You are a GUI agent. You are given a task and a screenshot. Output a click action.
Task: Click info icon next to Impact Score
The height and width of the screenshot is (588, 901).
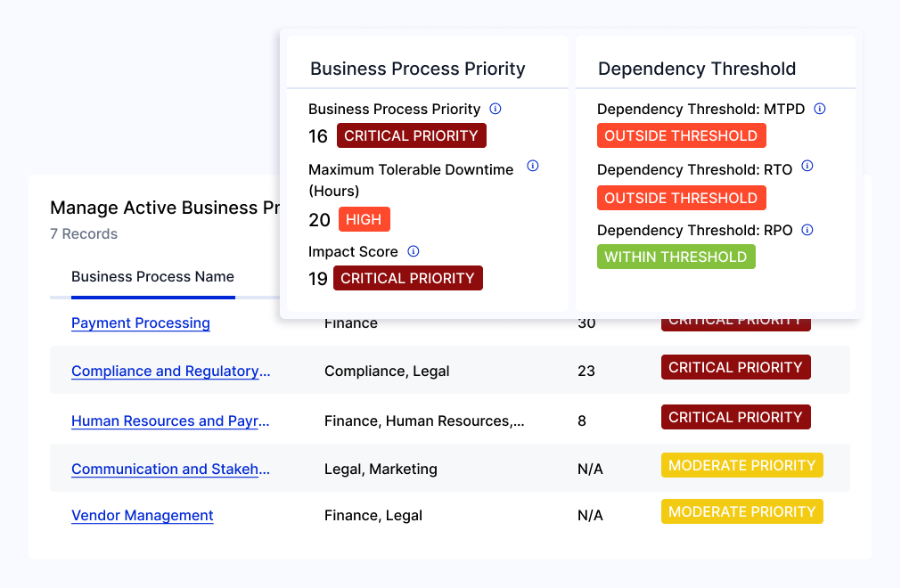coord(414,251)
